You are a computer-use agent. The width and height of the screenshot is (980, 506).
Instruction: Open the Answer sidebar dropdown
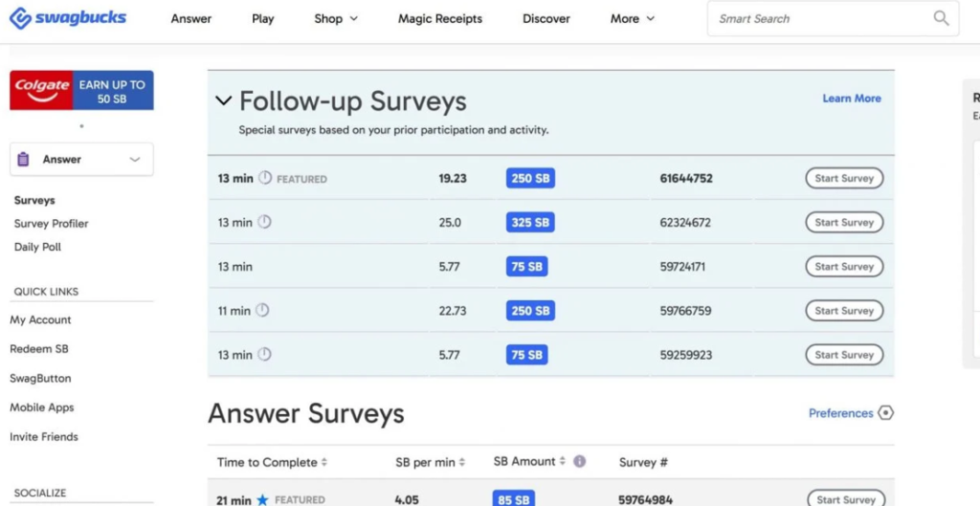135,160
